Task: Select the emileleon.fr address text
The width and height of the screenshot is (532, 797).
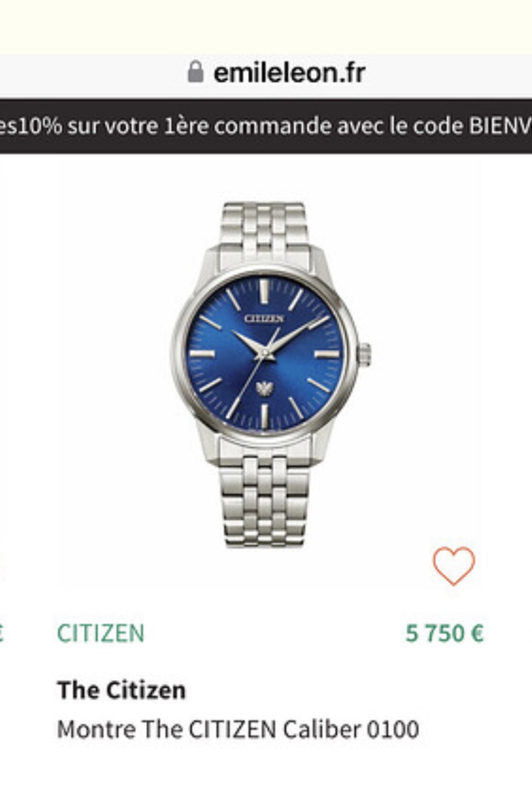Action: (x=289, y=73)
